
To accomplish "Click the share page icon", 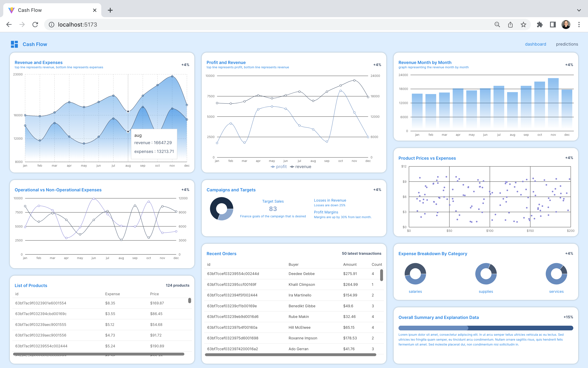I will [x=510, y=25].
